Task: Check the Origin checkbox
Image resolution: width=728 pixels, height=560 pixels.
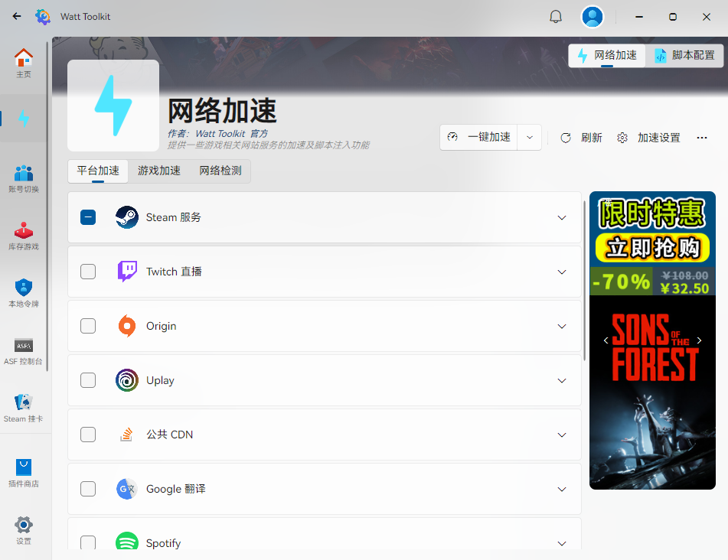Action: click(x=88, y=326)
